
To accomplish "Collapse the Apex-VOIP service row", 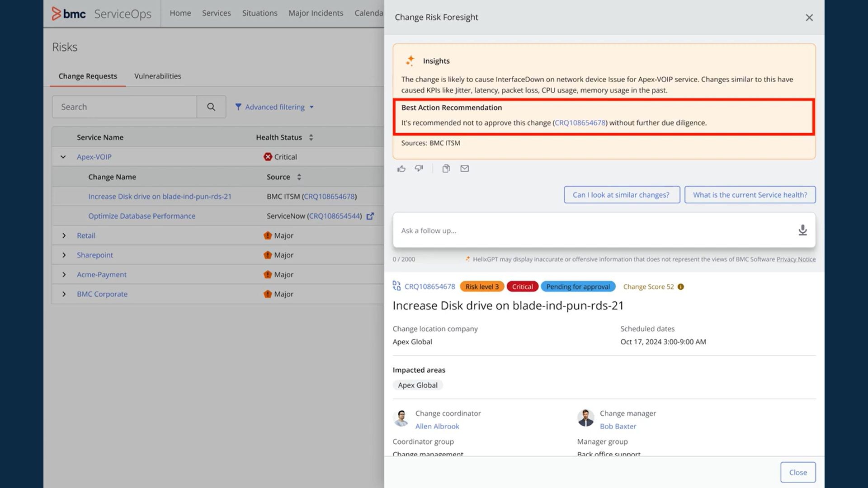I will pos(63,157).
